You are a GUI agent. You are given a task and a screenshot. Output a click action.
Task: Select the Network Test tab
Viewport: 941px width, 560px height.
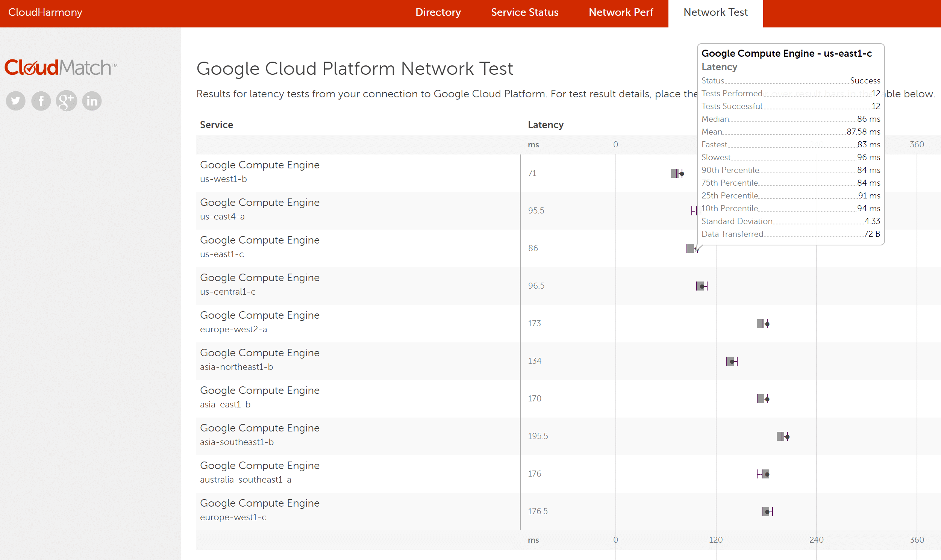716,13
